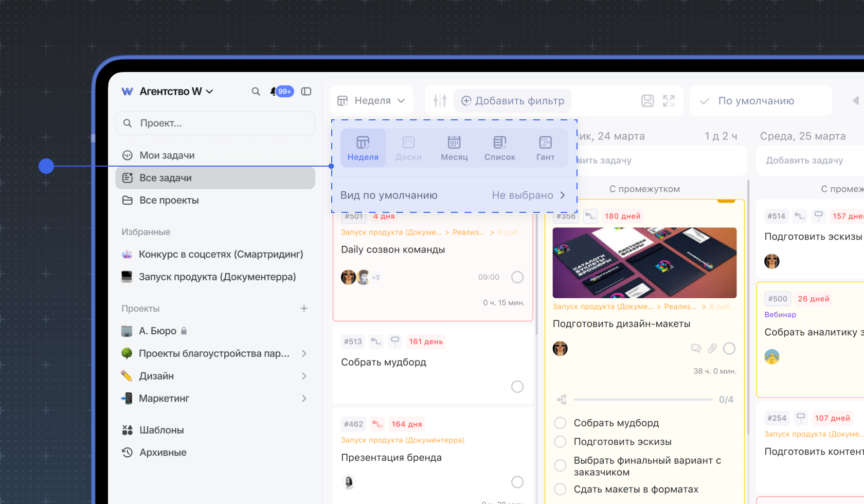Check the Собрать мудборд subtask circle

[x=560, y=423]
